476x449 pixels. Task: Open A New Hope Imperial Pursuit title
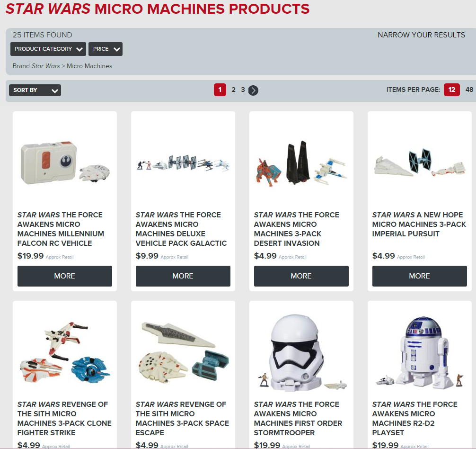coord(419,224)
